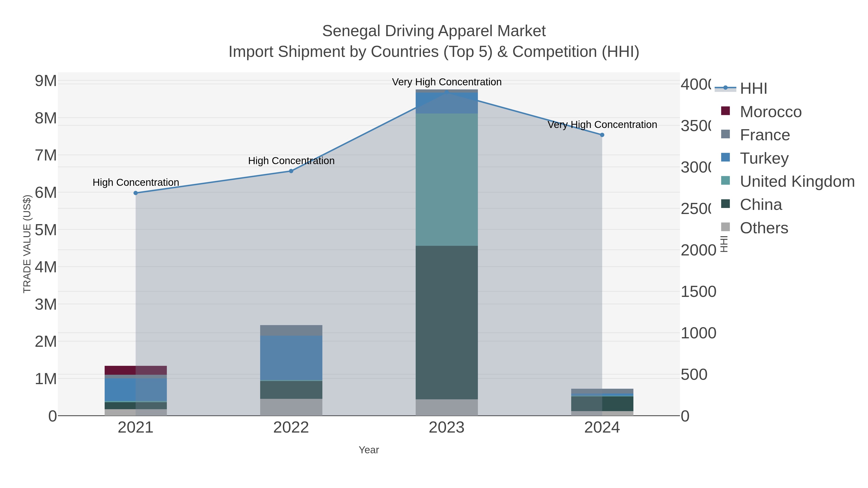
Task: Select the United Kingdom bar segment for 2023
Action: [447, 180]
